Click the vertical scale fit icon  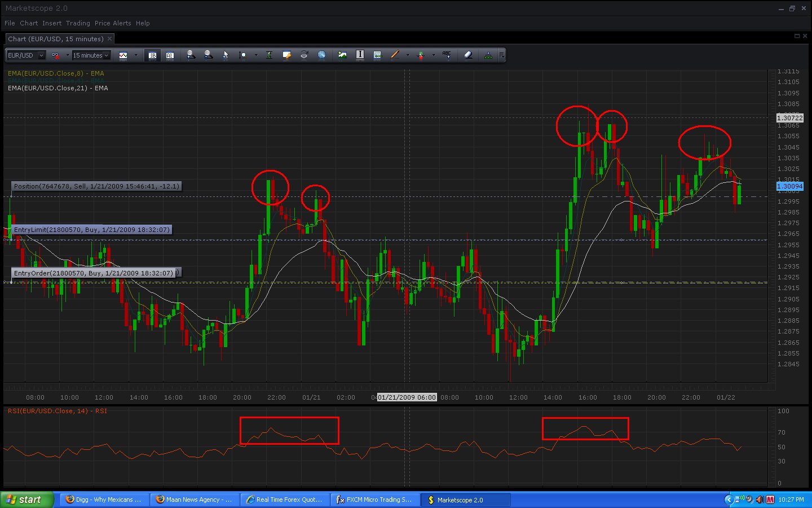coord(269,55)
